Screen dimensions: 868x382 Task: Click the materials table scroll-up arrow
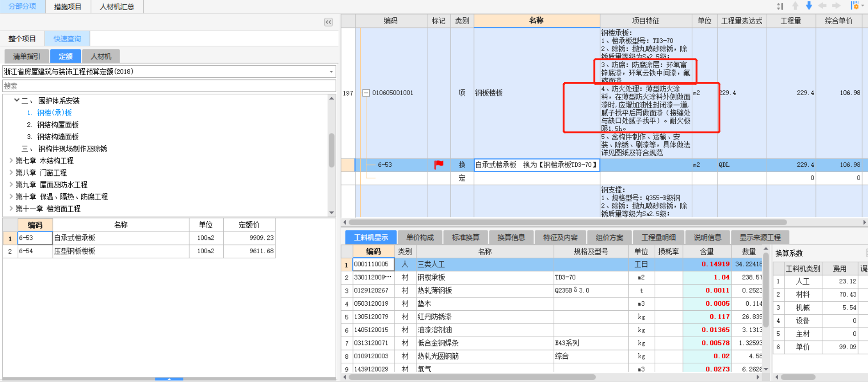click(x=766, y=249)
